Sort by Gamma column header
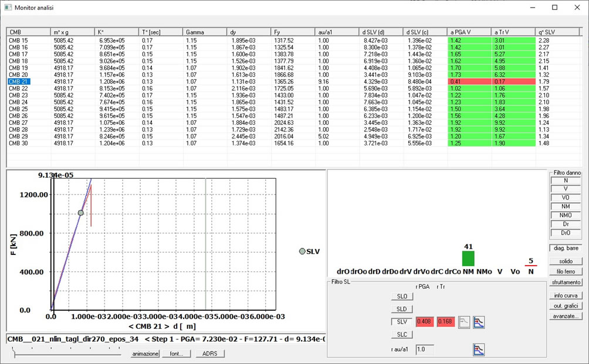The height and width of the screenshot is (364, 589). (x=205, y=32)
